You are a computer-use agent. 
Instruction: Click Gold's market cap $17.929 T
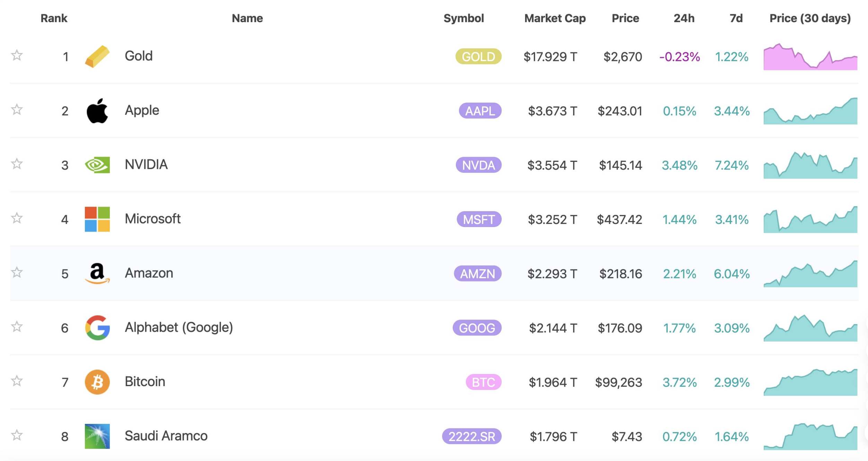pos(550,56)
